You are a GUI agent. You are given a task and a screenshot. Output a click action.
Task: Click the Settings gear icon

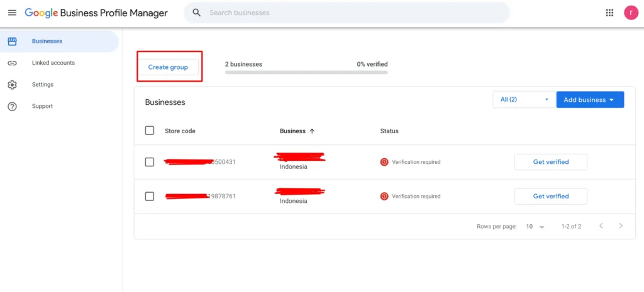13,85
